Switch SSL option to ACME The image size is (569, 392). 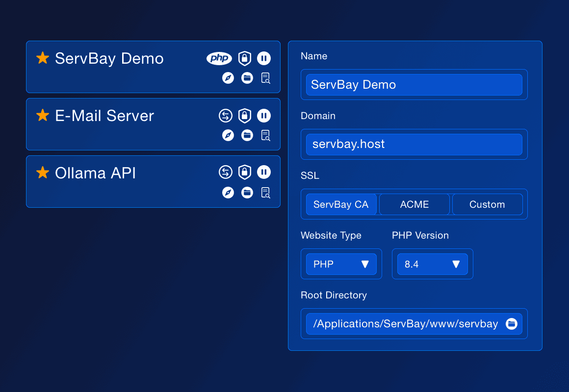pyautogui.click(x=414, y=204)
